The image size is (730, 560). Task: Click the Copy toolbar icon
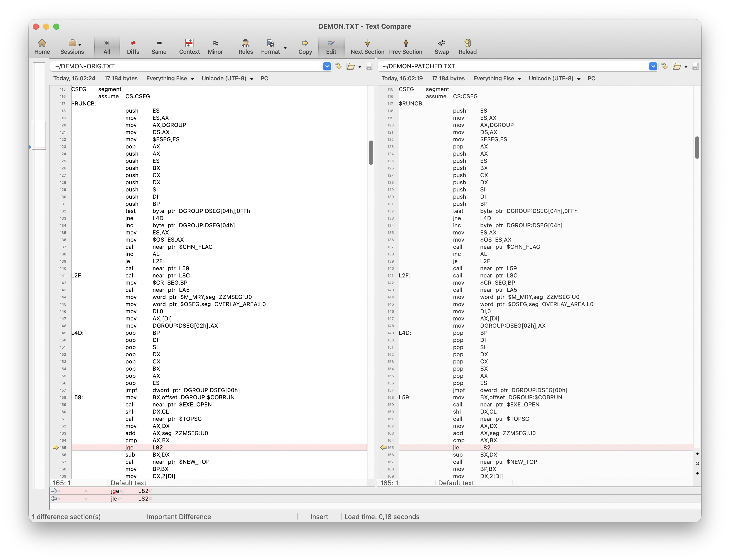click(x=305, y=46)
